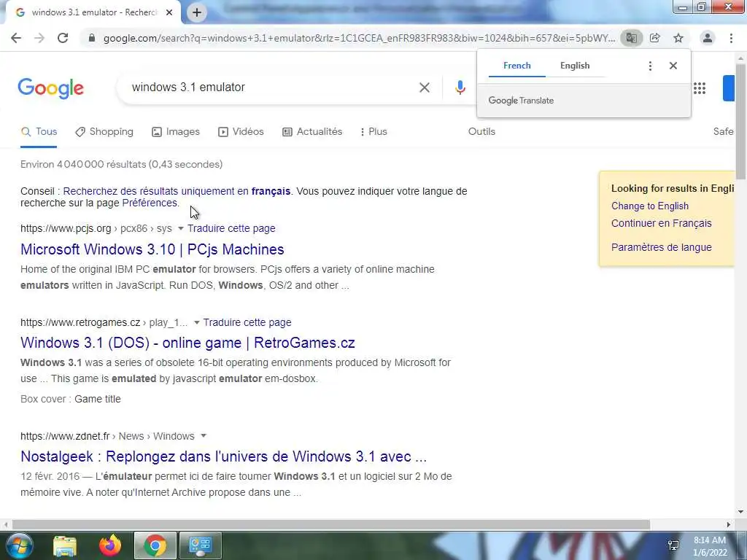Click the address bar URL

pos(359,38)
